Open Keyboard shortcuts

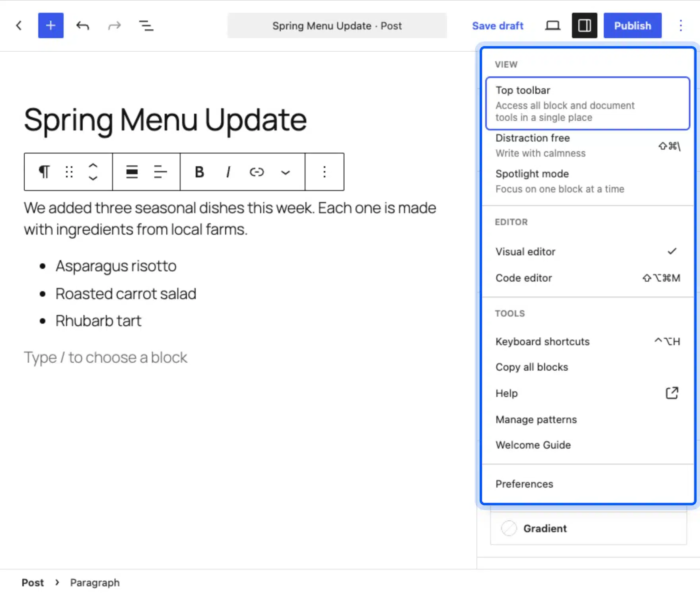coord(587,341)
